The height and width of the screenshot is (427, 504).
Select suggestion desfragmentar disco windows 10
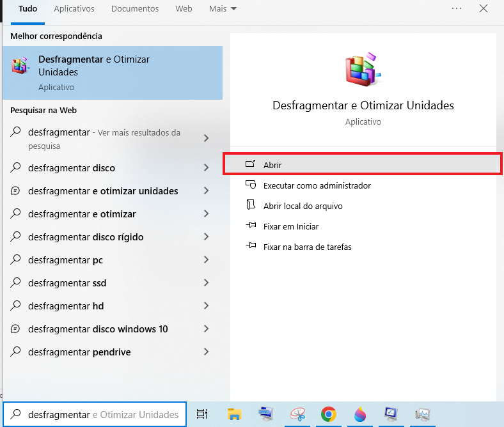click(x=98, y=329)
